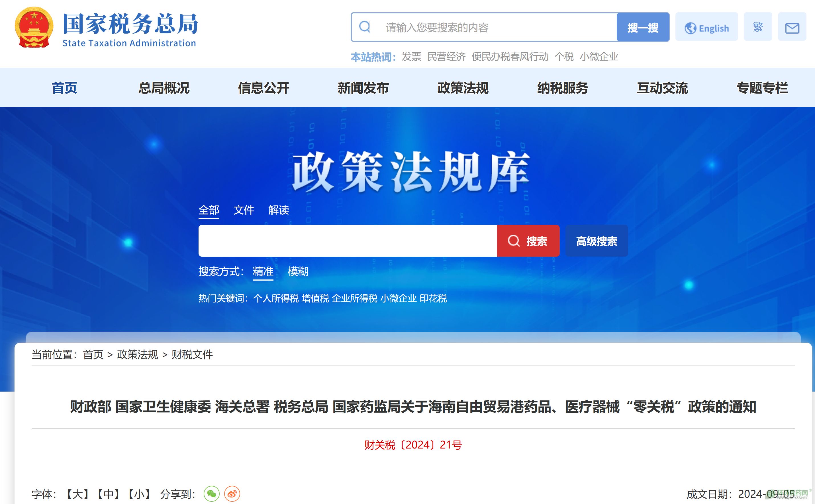
Task: Switch to traditional Chinese with 繁 button
Action: (758, 27)
